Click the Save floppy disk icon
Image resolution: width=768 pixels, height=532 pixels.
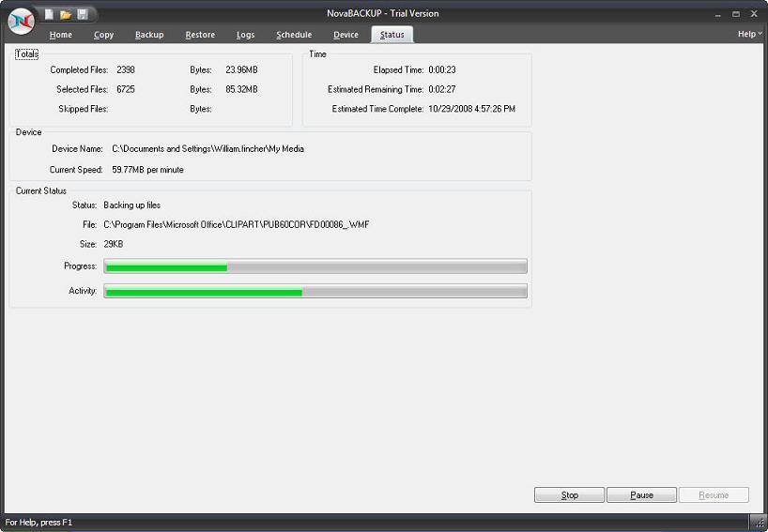(83, 14)
